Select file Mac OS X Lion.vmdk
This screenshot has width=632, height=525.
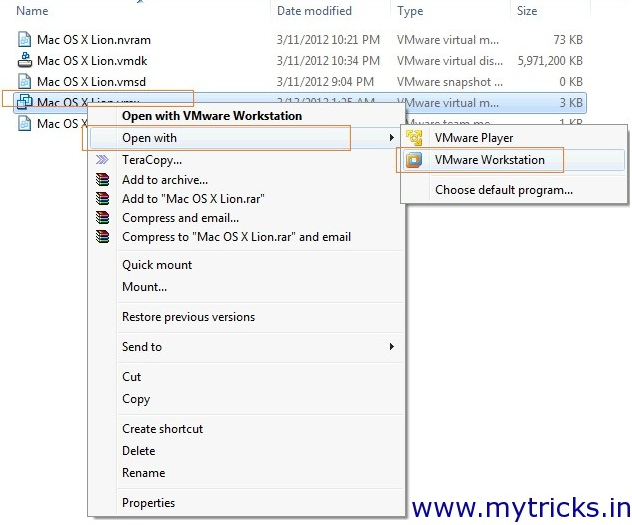point(92,61)
